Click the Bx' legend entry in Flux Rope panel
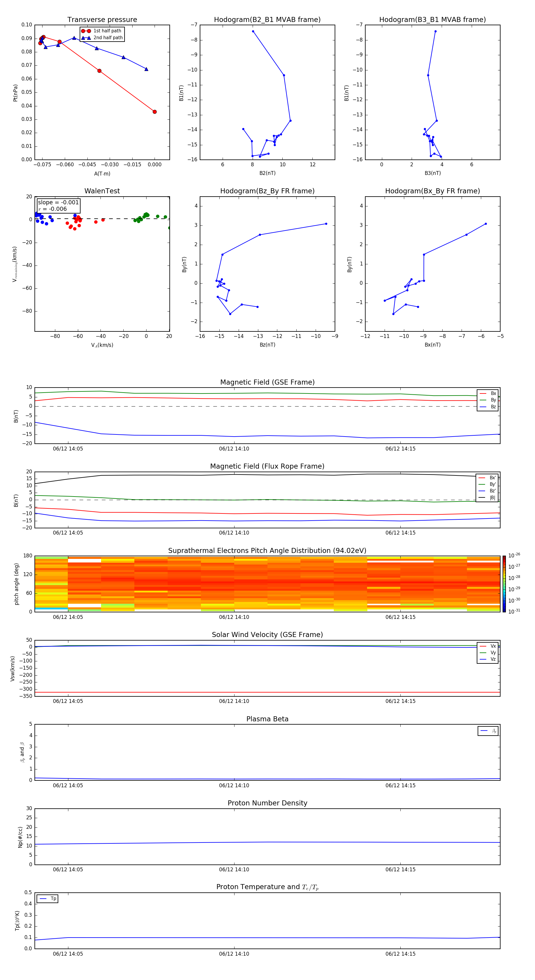 pos(487,478)
